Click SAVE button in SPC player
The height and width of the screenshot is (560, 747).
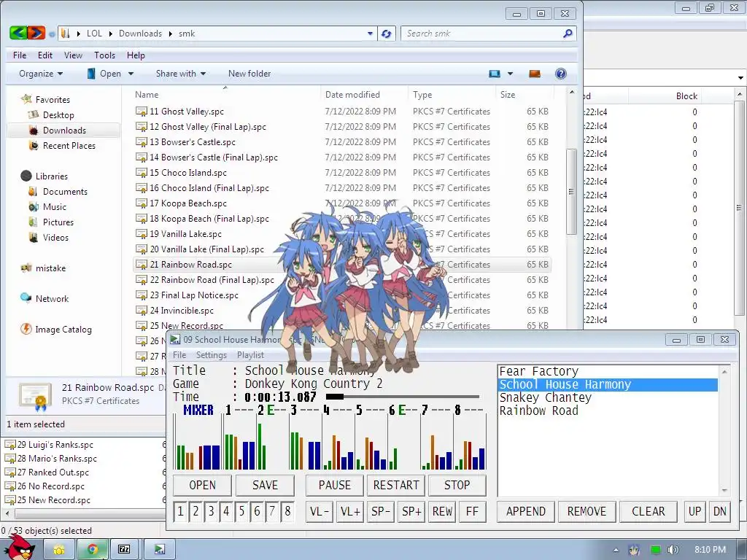coord(265,485)
